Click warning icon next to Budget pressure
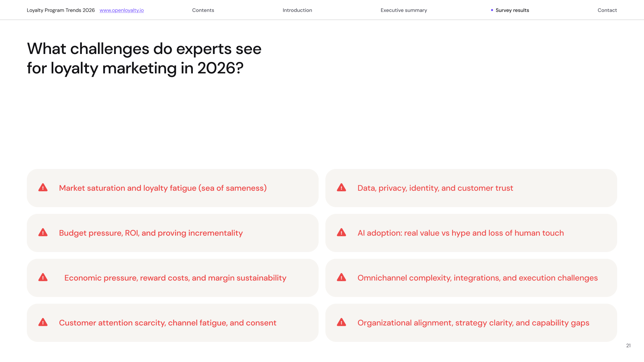The height and width of the screenshot is (362, 644). click(x=43, y=233)
